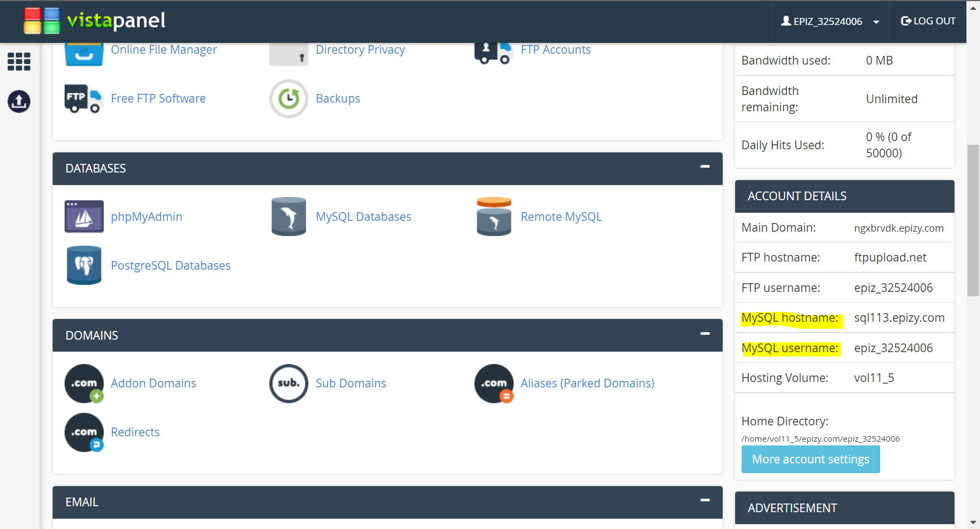Open phpMyAdmin link
The width and height of the screenshot is (980, 529).
147,217
